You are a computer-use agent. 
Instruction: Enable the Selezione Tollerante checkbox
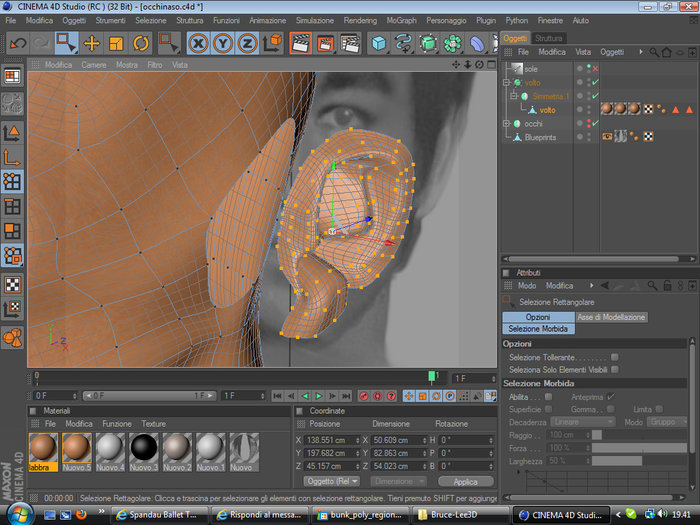point(615,357)
